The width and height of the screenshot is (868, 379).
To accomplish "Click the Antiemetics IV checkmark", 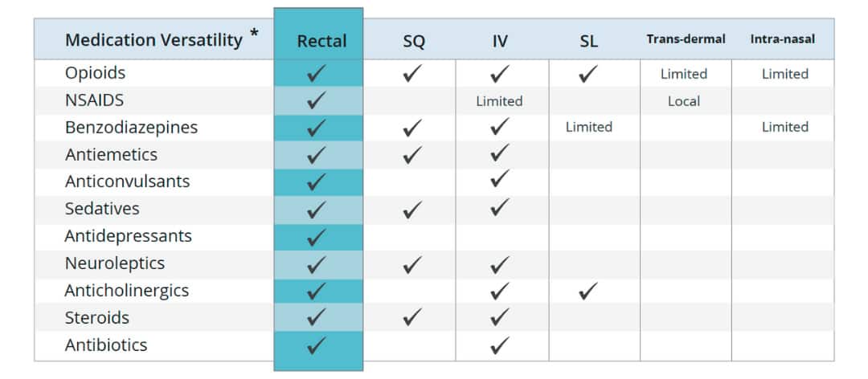I will [499, 153].
